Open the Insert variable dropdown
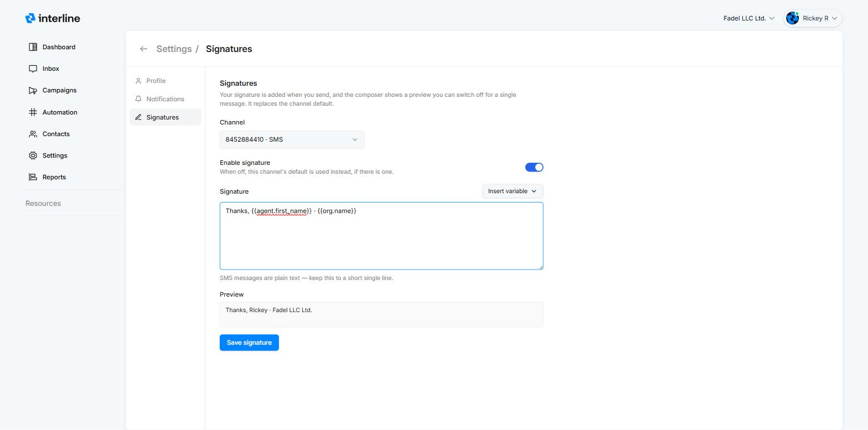This screenshot has width=868, height=430. (513, 191)
